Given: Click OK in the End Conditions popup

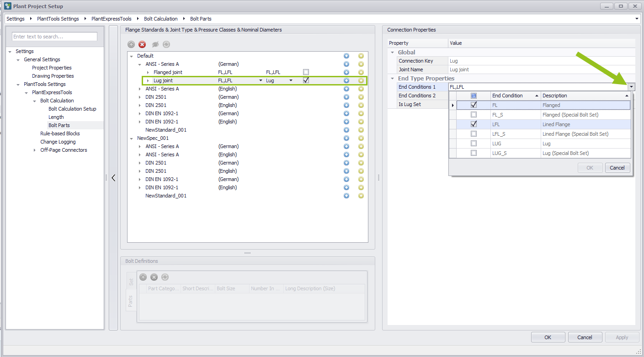Looking at the screenshot, I should pos(590,168).
